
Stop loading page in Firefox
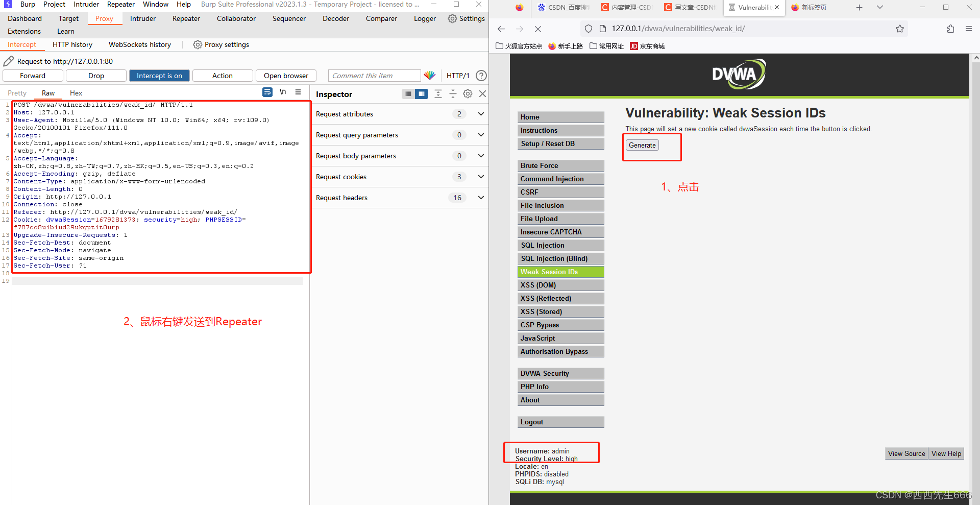[x=538, y=29]
